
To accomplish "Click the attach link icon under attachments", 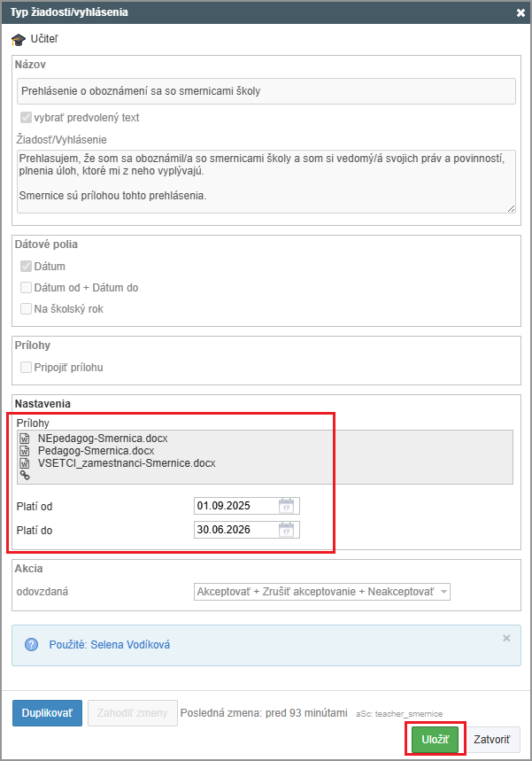I will point(25,476).
